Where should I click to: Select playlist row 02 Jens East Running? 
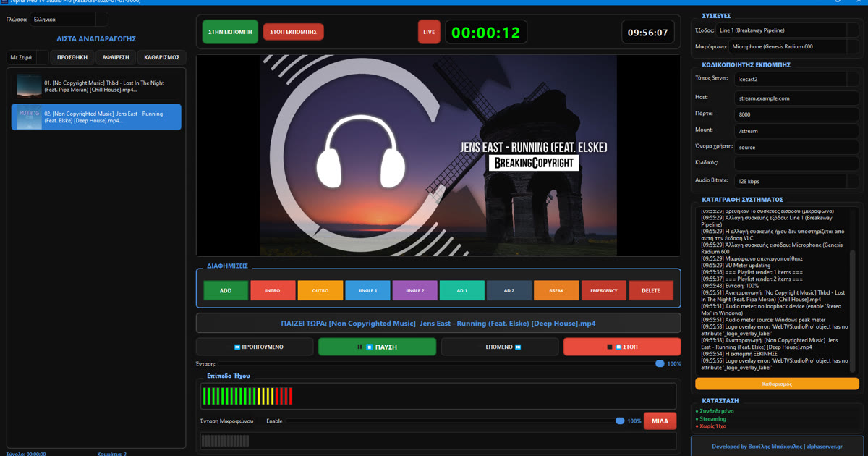coord(96,117)
